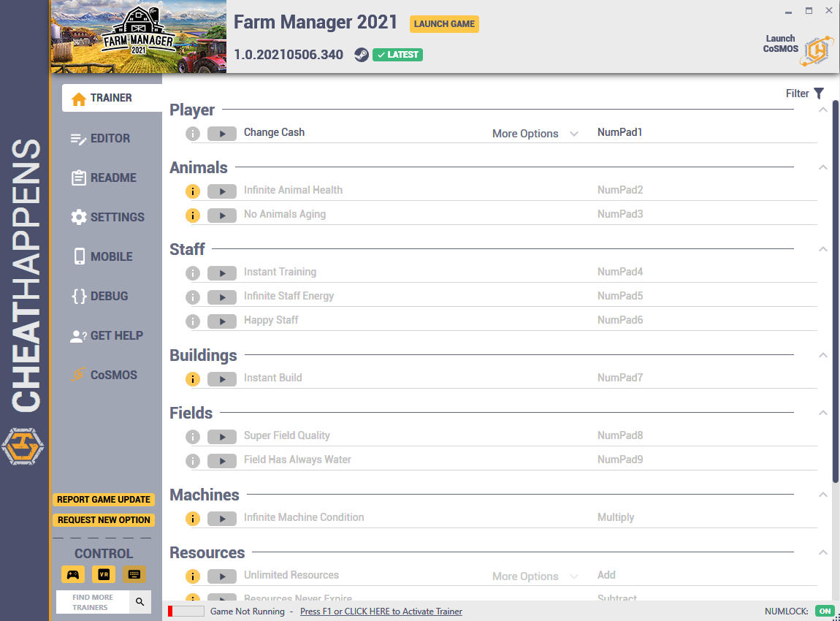Enable Super Field Quality cheat
Image resolution: width=840 pixels, height=621 pixels.
(x=222, y=437)
